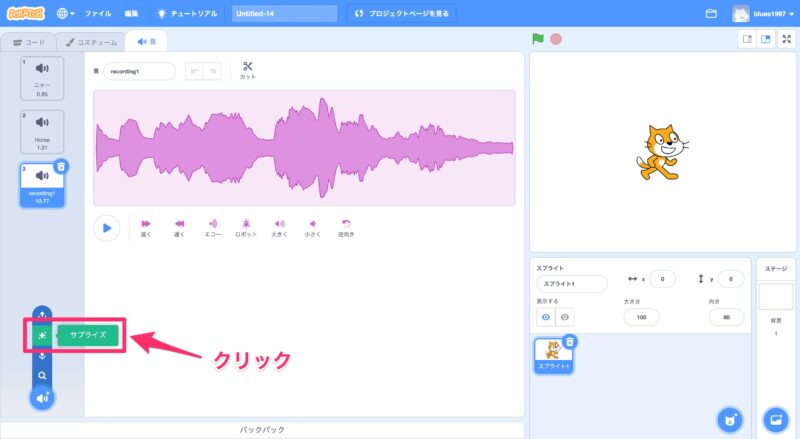Play the recorded sound
Image resolution: width=800 pixels, height=439 pixels.
coord(106,227)
